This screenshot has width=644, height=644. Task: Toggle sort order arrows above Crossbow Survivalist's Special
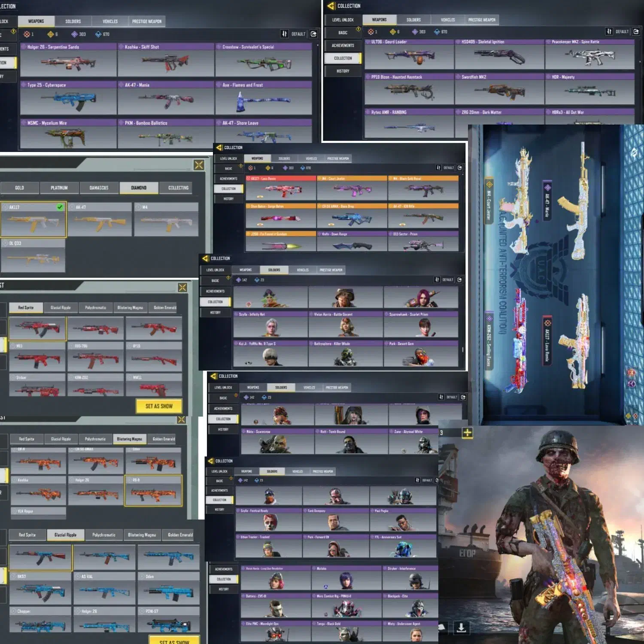(284, 34)
